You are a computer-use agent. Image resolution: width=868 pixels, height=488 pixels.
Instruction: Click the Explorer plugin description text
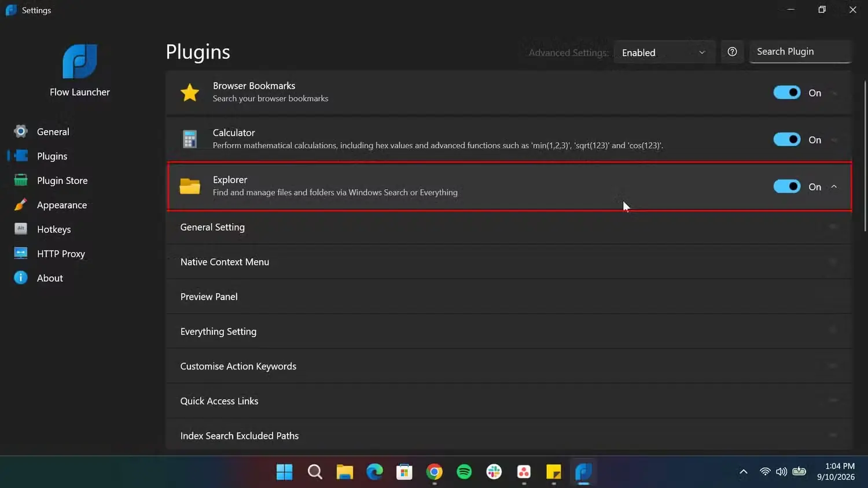point(335,192)
